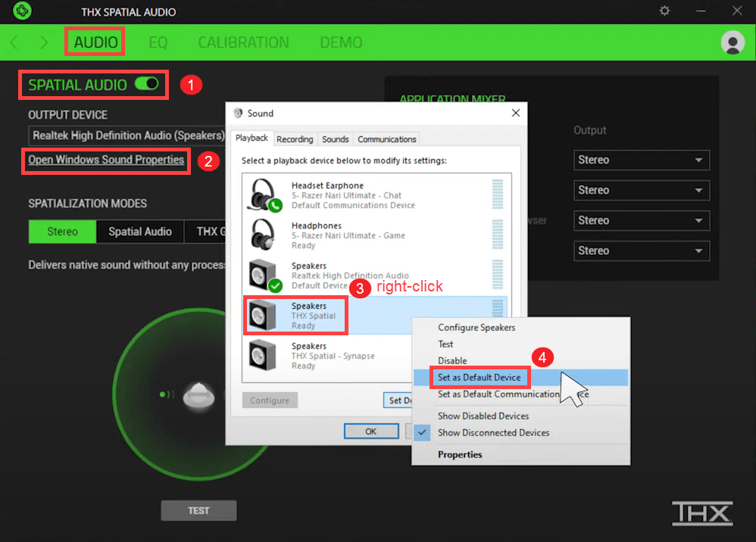Screen dimensions: 756x542
Task: Click the Sound dialog title icon
Action: point(238,114)
